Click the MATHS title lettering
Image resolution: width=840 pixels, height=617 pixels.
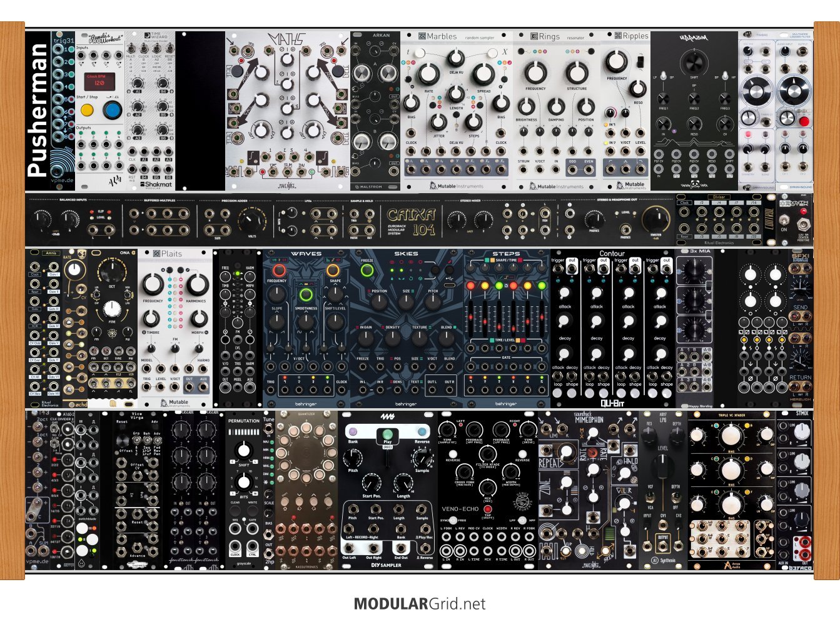(x=288, y=39)
